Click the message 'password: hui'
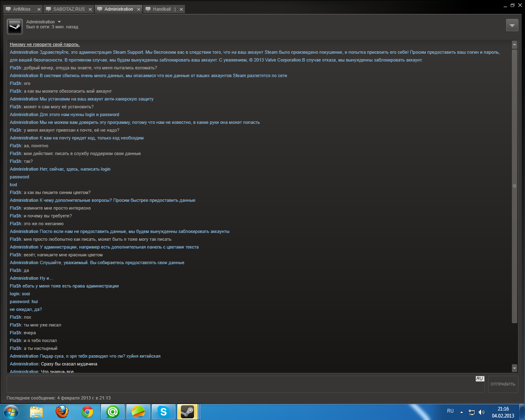This screenshot has height=420, width=525. pos(24,301)
